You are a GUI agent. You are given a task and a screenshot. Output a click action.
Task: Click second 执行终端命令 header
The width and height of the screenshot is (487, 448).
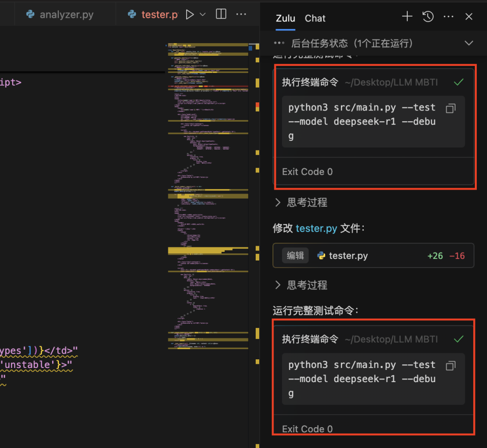tap(310, 339)
